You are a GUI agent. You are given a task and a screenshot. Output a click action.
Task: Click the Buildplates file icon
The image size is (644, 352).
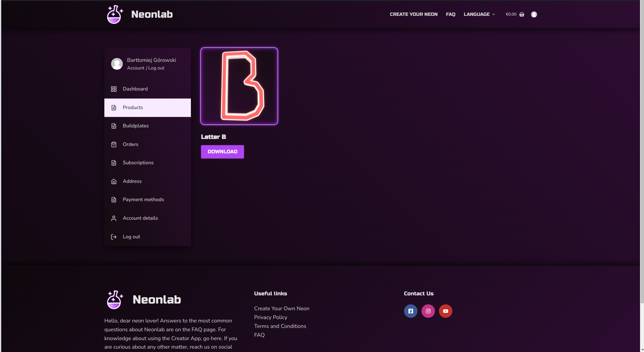pos(114,126)
